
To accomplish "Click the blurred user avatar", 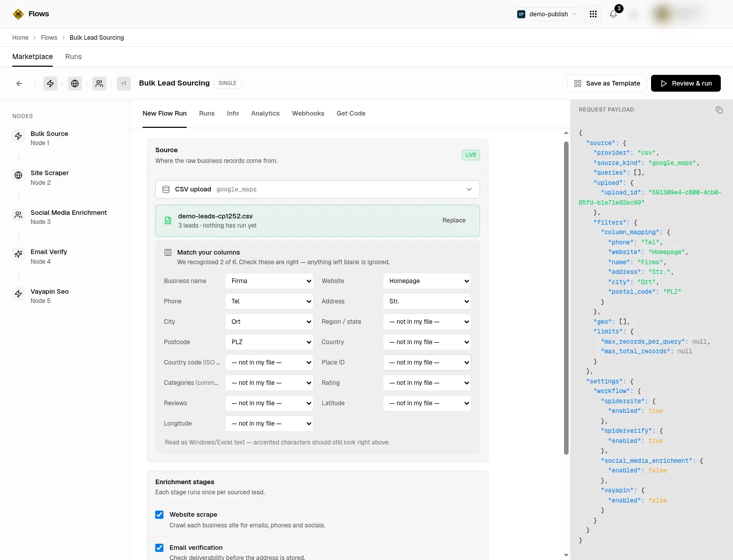I will click(663, 14).
